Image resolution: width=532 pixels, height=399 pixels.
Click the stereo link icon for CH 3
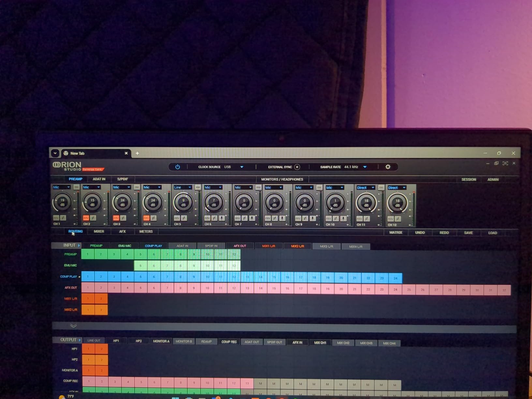[x=137, y=187]
